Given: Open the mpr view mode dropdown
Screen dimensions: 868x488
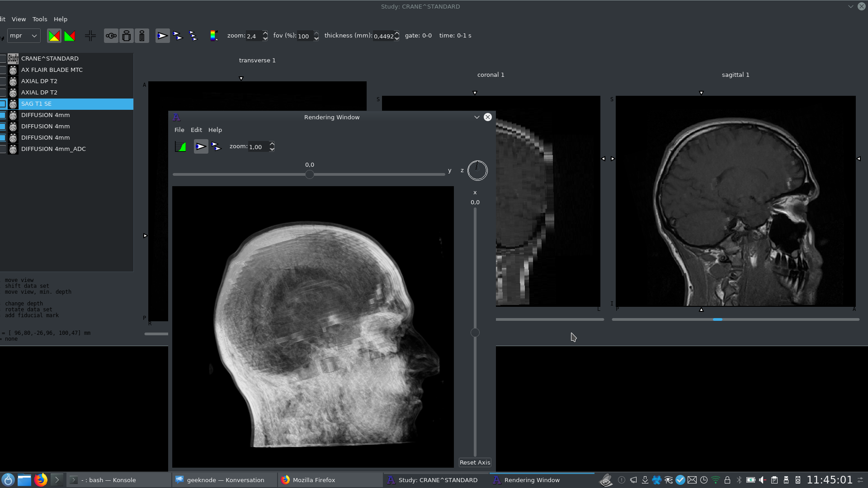Looking at the screenshot, I should pyautogui.click(x=24, y=36).
